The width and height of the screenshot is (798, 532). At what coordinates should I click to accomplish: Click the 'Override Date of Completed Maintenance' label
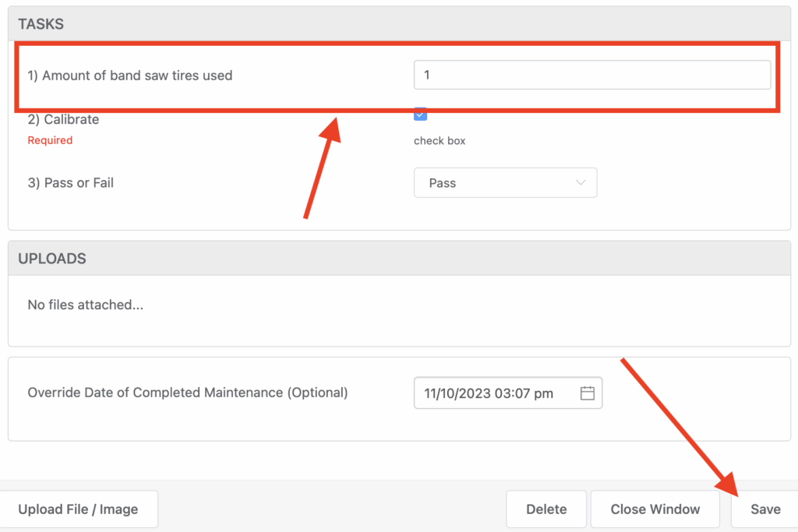pyautogui.click(x=188, y=393)
